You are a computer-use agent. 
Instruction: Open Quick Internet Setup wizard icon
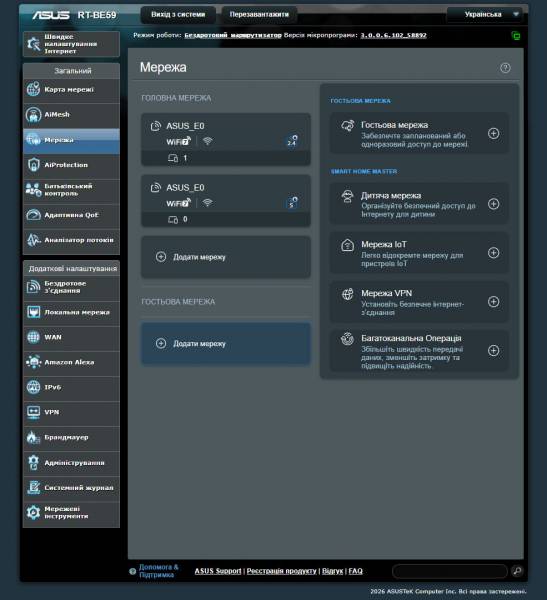[34, 44]
